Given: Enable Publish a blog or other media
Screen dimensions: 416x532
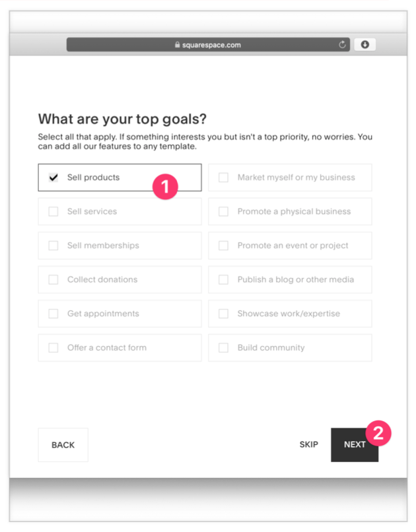Looking at the screenshot, I should [x=224, y=280].
